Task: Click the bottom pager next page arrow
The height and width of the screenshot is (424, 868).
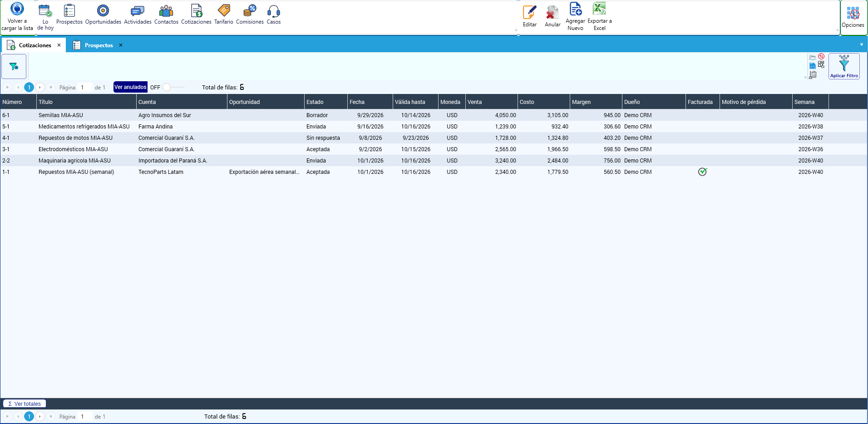Action: click(x=40, y=416)
